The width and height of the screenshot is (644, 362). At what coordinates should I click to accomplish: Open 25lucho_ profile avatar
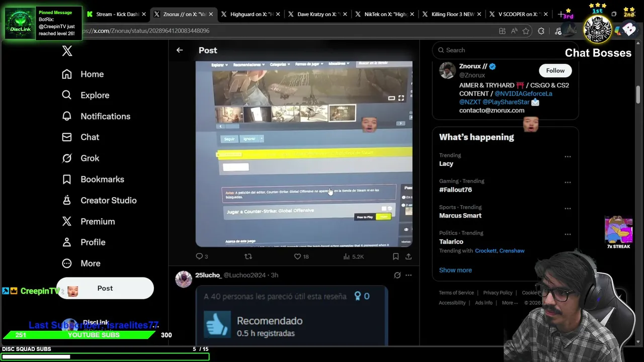pos(184,279)
